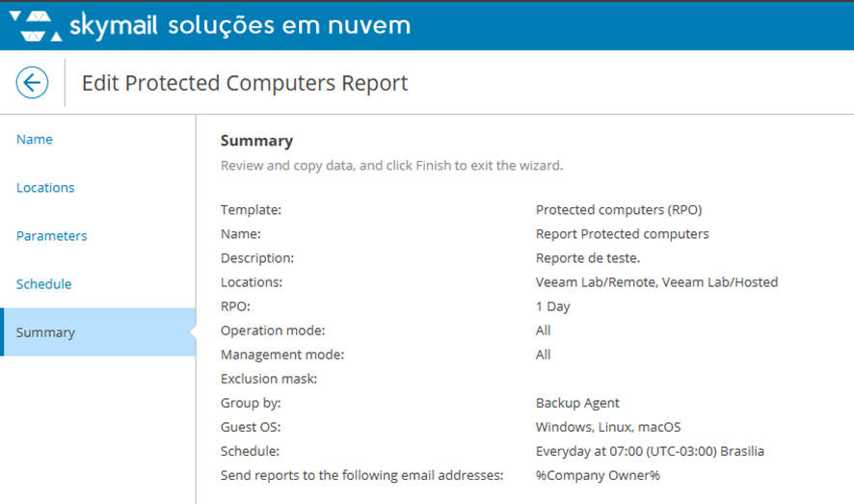Click the Edit Protected Computers Report title

point(245,83)
